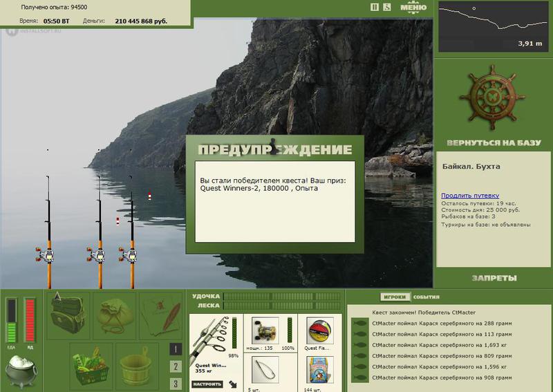Click the УДОЧКА rod tension bar
This screenshot has height=392, width=553.
pos(282,297)
